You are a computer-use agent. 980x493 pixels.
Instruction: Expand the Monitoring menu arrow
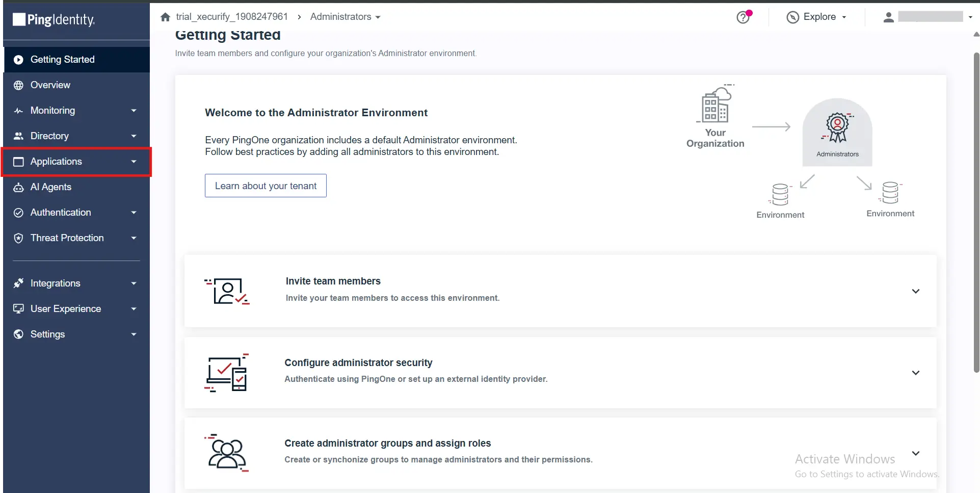(134, 111)
